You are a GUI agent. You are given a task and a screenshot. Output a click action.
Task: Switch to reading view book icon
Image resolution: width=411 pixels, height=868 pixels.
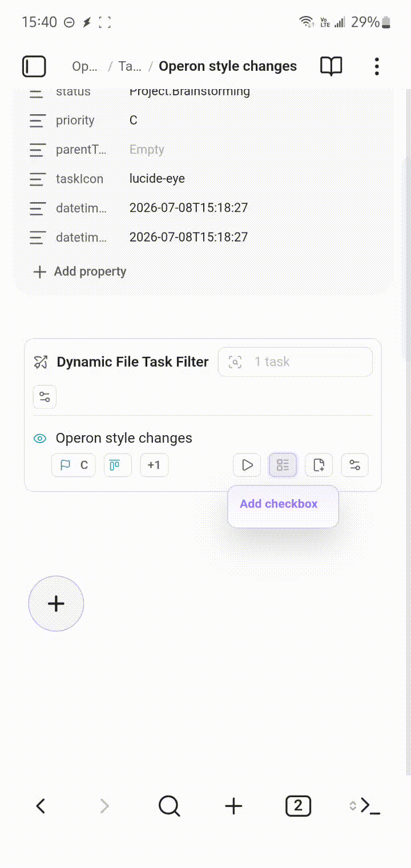[331, 66]
